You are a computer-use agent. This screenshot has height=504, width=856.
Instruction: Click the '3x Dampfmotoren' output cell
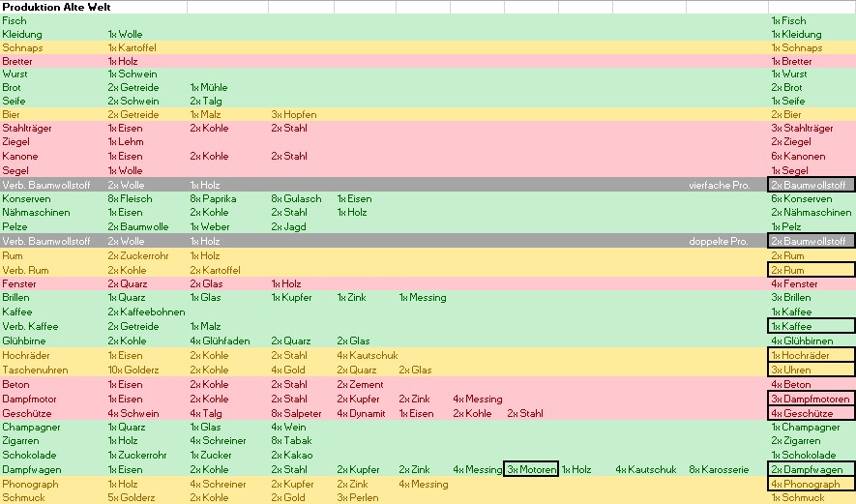(x=811, y=400)
